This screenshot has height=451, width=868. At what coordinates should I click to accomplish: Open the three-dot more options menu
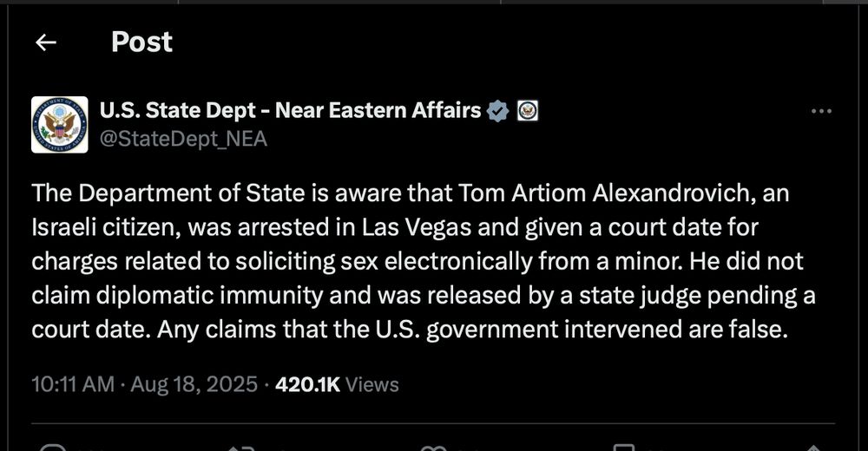tap(821, 111)
